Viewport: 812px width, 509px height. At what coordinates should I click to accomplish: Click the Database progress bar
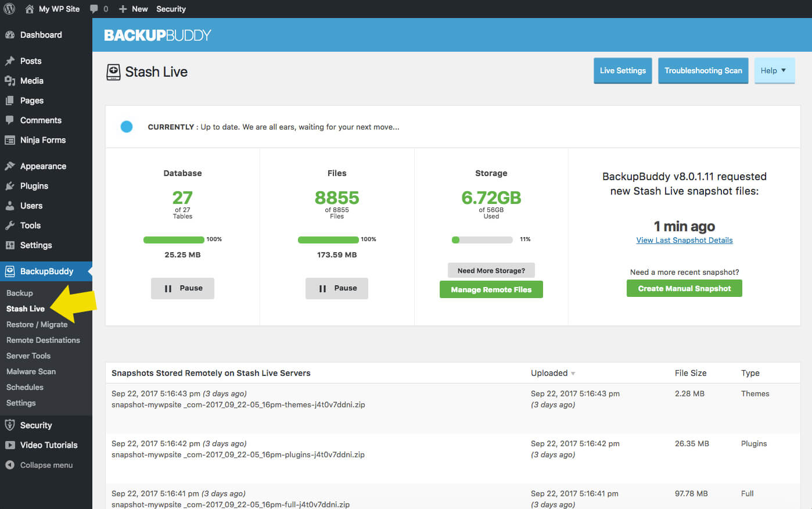click(x=174, y=239)
